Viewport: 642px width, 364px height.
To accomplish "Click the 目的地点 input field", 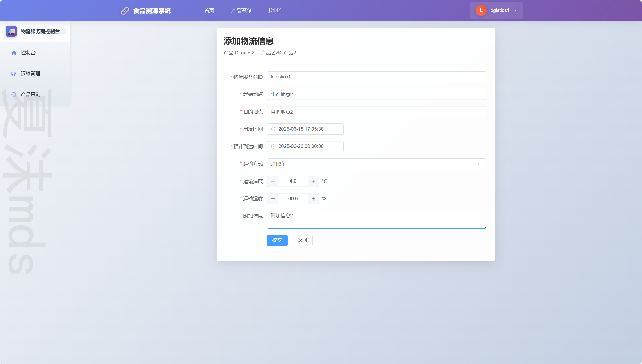I will (x=376, y=112).
